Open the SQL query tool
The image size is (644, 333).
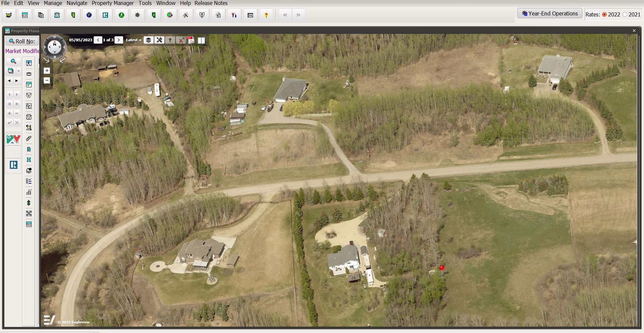click(x=250, y=15)
